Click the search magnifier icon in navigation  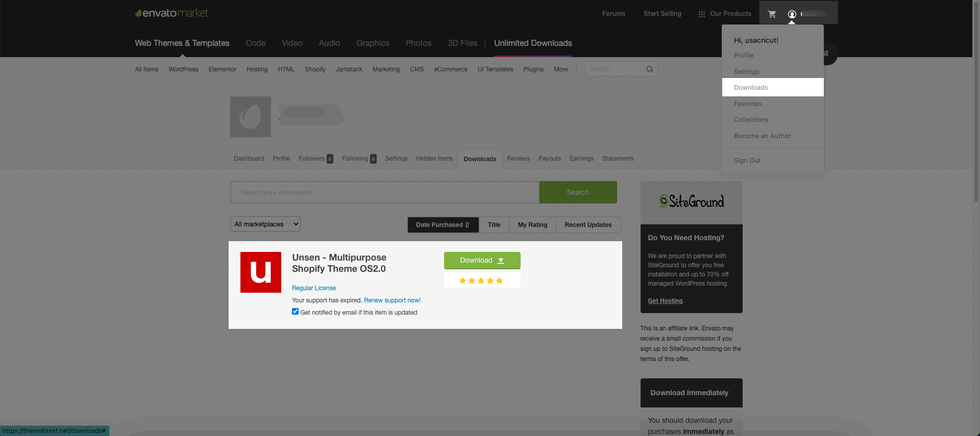click(649, 69)
